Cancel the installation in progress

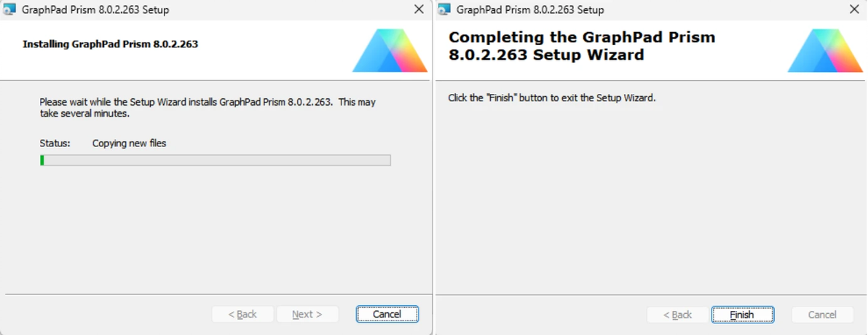387,314
